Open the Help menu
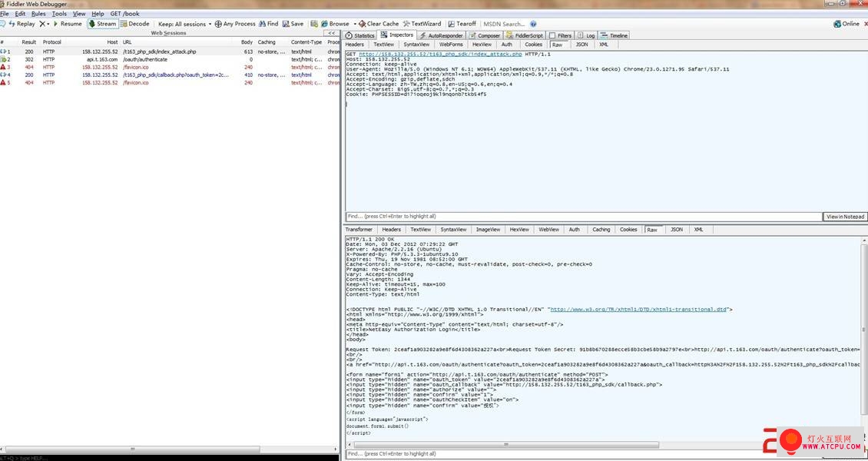The height and width of the screenshot is (461, 868). (98, 13)
